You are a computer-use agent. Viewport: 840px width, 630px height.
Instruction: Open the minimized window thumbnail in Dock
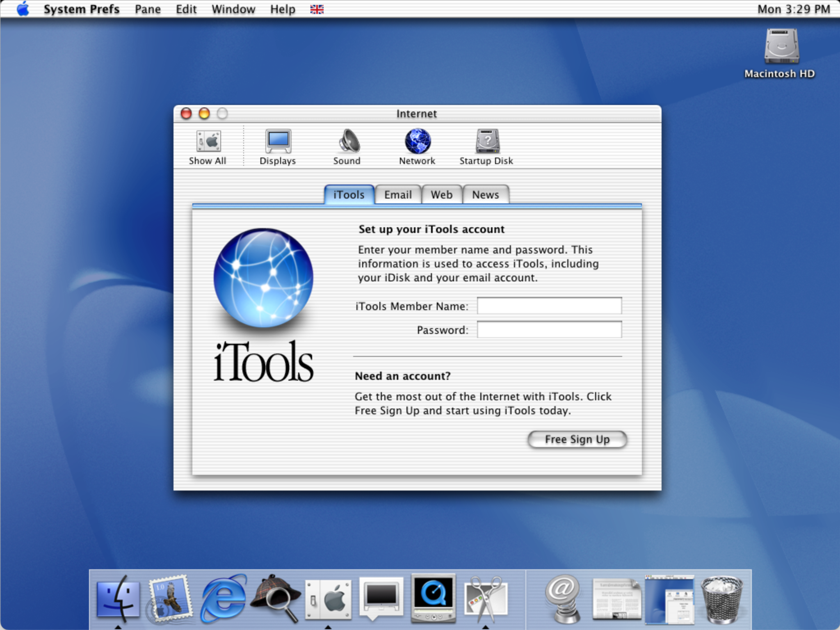click(669, 599)
